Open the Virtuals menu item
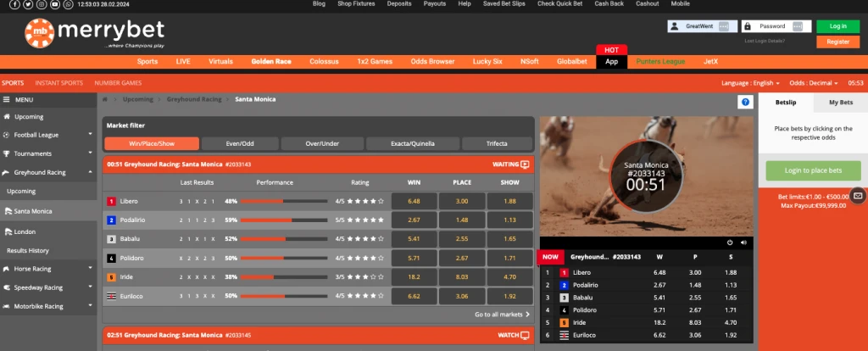 pyautogui.click(x=220, y=62)
